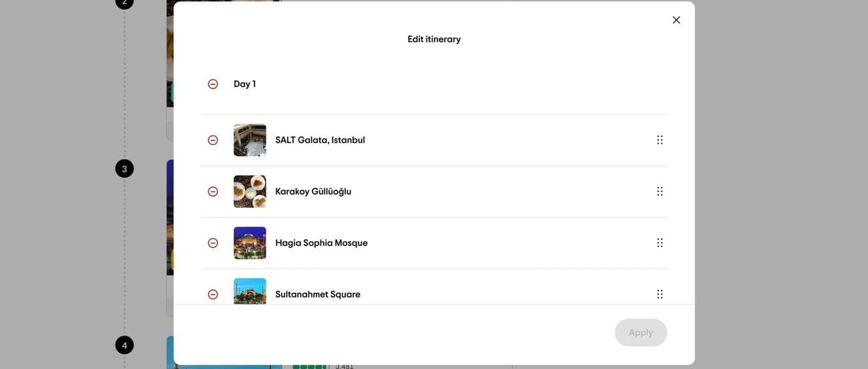868x369 pixels.
Task: Click step 4 marker on timeline
Action: point(124,346)
